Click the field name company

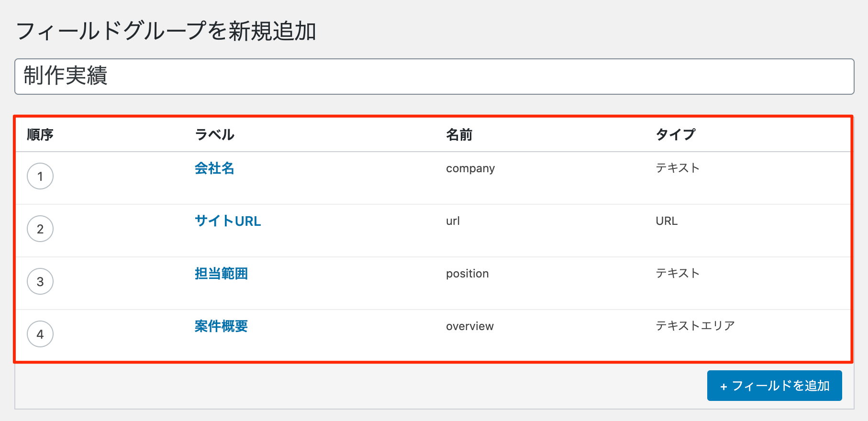click(x=470, y=168)
